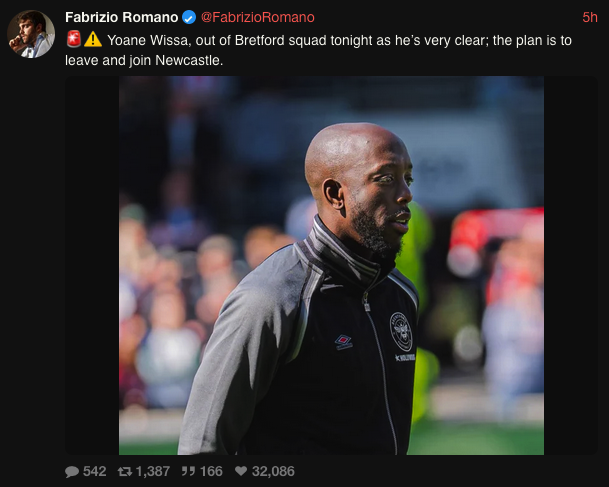Click the club crest on the jacket
This screenshot has height=487, width=609.
tap(400, 331)
